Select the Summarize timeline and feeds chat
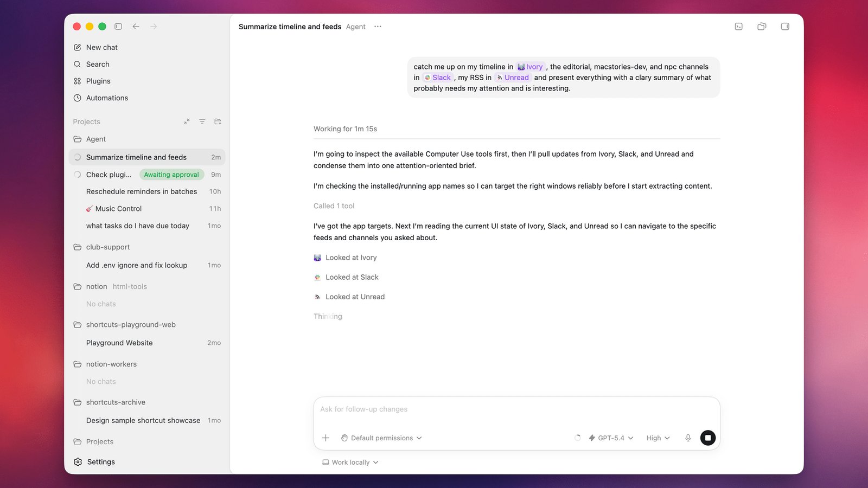868x488 pixels. point(147,157)
